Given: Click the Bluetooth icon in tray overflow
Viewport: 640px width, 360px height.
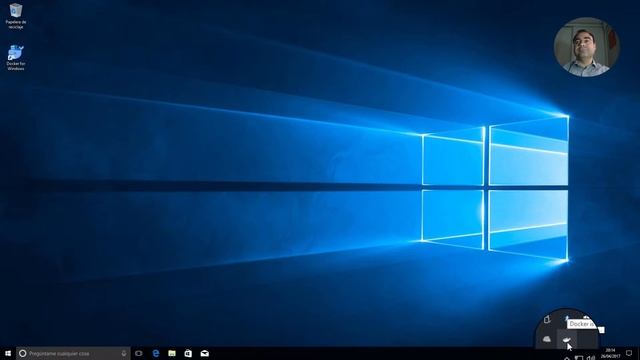Looking at the screenshot, I should 567,319.
